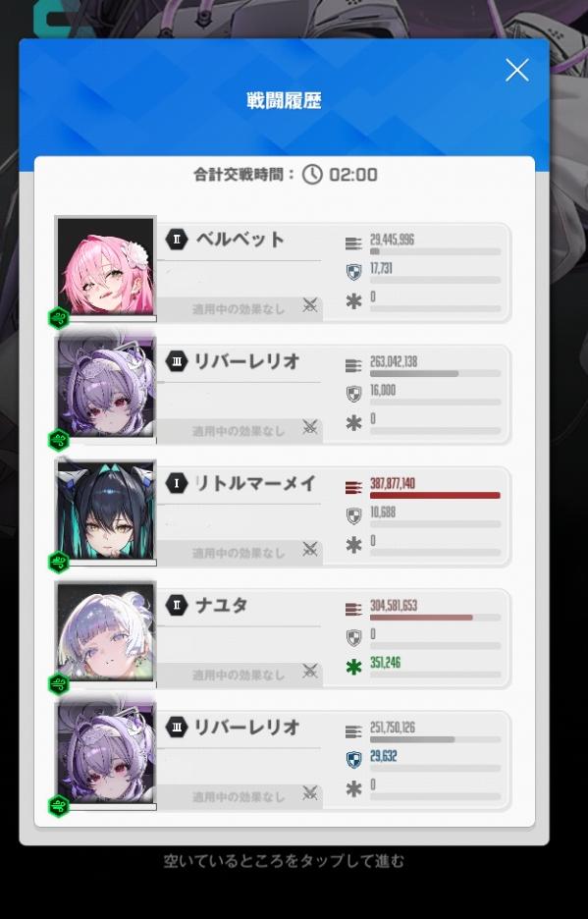Click the damage dealt icon for リトルマーメイ
Viewport: 588px width, 919px height.
pyautogui.click(x=353, y=486)
